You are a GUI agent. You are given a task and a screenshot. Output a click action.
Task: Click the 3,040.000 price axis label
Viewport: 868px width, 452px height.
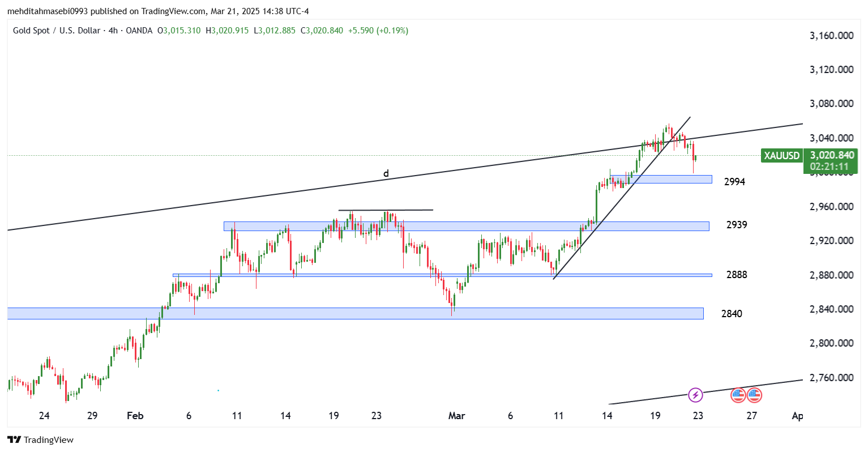[831, 138]
